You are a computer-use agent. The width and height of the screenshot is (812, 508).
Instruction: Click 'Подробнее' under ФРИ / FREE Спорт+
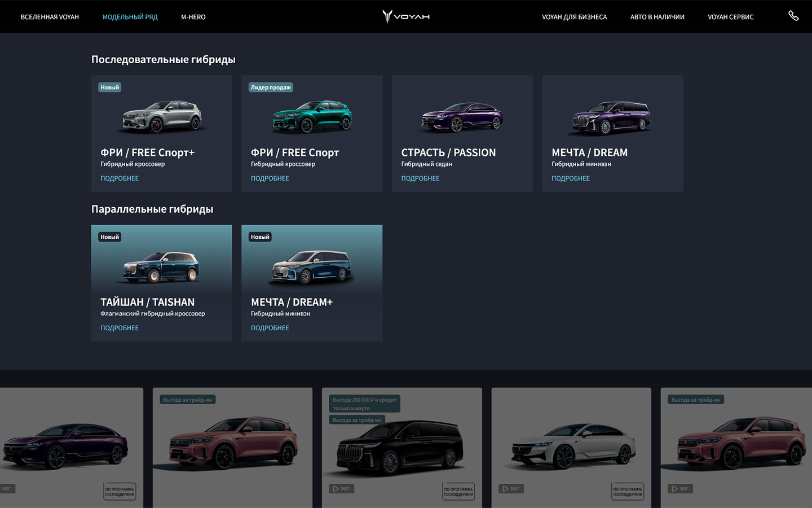coord(120,178)
